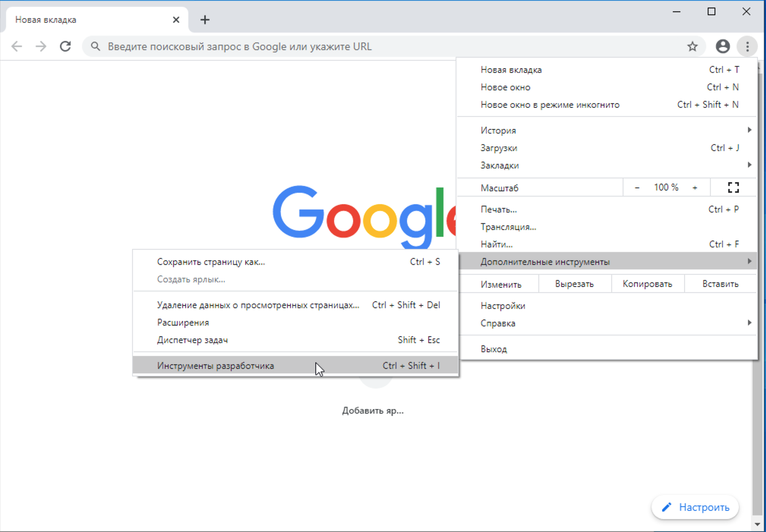Open Удаление данных о просмотренных страницах...

296,306
